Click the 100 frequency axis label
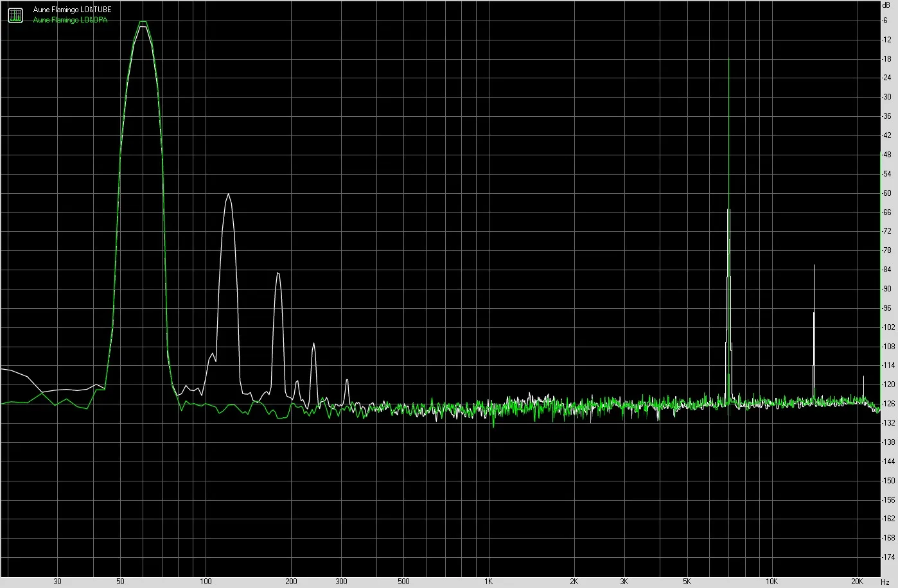 205,582
